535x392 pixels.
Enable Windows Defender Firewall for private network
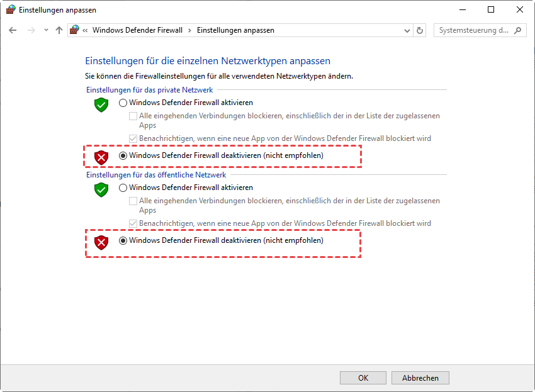[123, 103]
